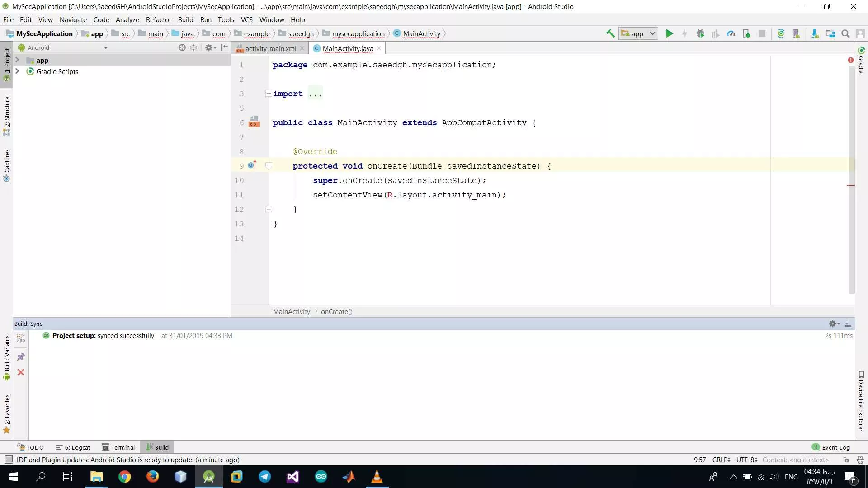Image resolution: width=868 pixels, height=488 pixels.
Task: Open the File menu
Action: pos(8,19)
